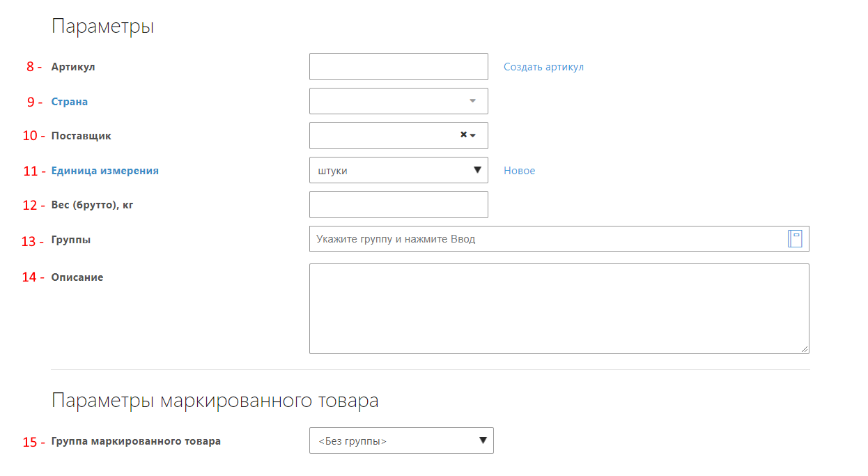This screenshot has height=476, width=868.
Task: Click the Группа маркированного товара label
Action: 136,441
